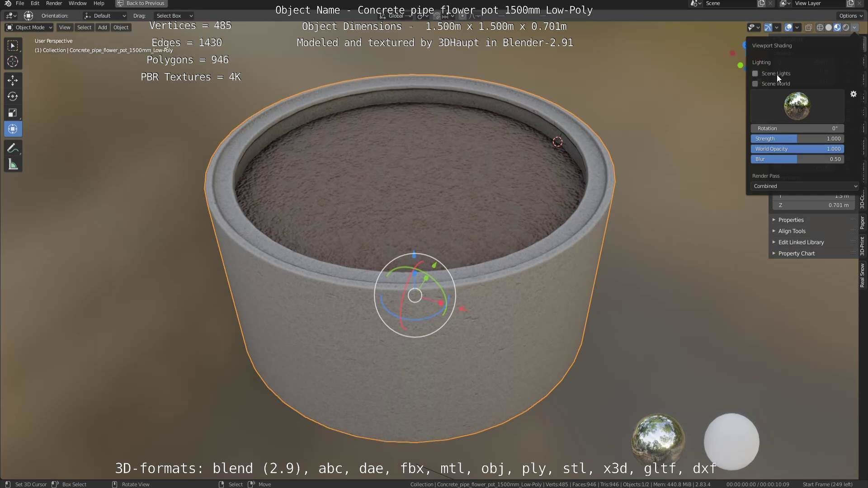The height and width of the screenshot is (488, 868).
Task: Toggle proportional editing icon
Action: [462, 16]
